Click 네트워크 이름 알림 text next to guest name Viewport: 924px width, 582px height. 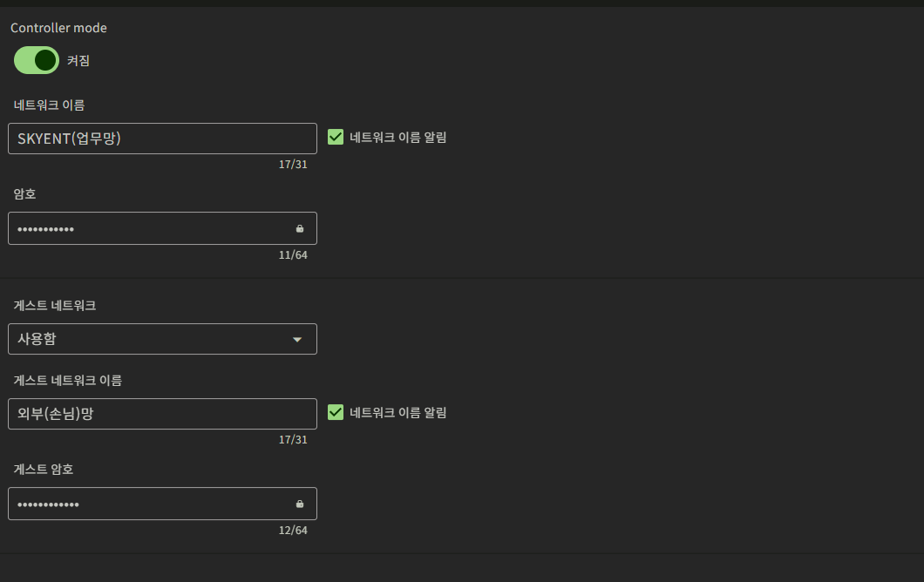(397, 412)
